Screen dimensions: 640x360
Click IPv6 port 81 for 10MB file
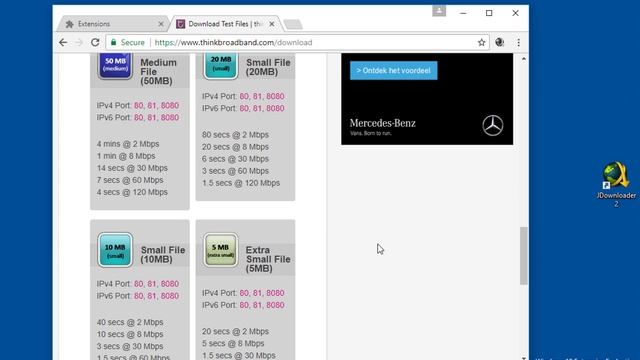(x=152, y=296)
